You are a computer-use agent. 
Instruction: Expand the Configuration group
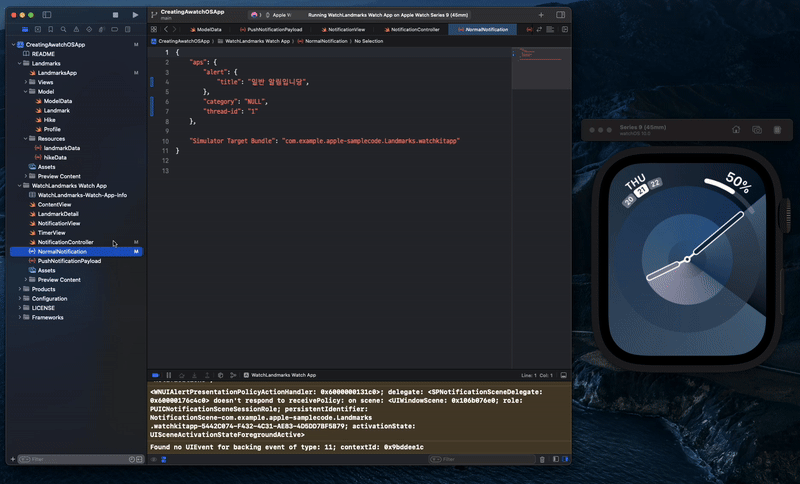click(19, 299)
